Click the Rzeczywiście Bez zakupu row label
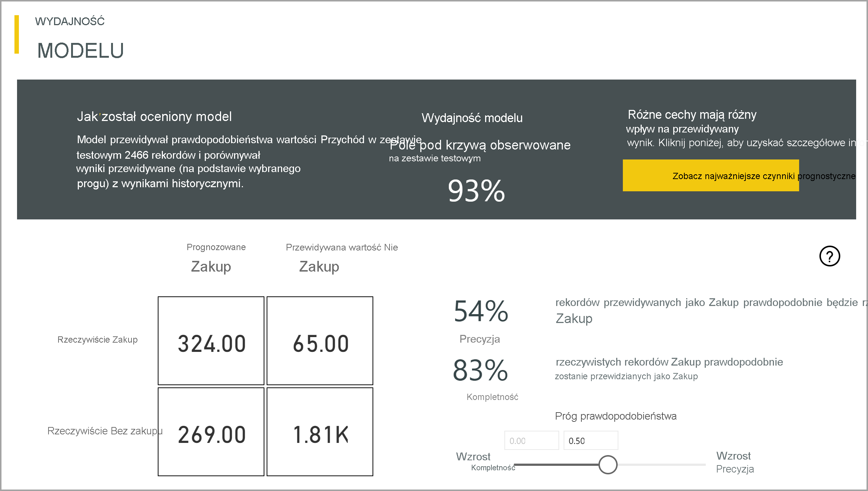 pos(105,431)
